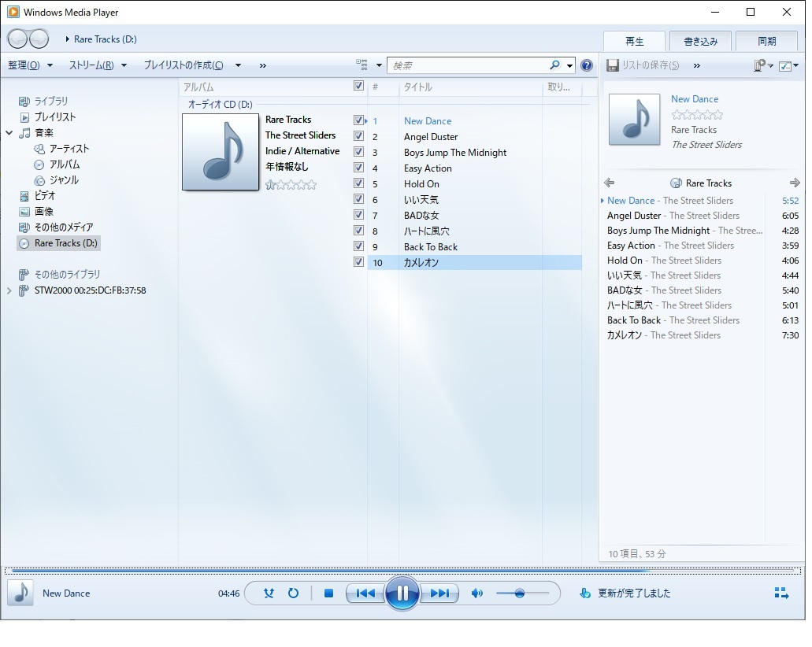
Task: Uncheck Boys Jump The Midnight checkbox
Action: pos(358,152)
